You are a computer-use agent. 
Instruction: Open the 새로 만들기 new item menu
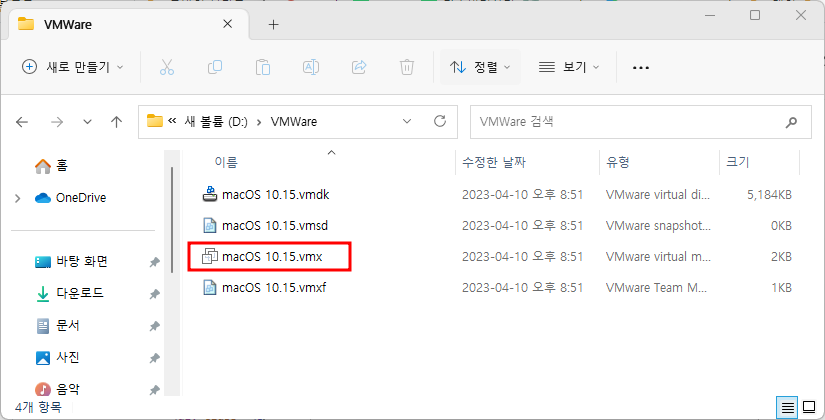(x=73, y=67)
